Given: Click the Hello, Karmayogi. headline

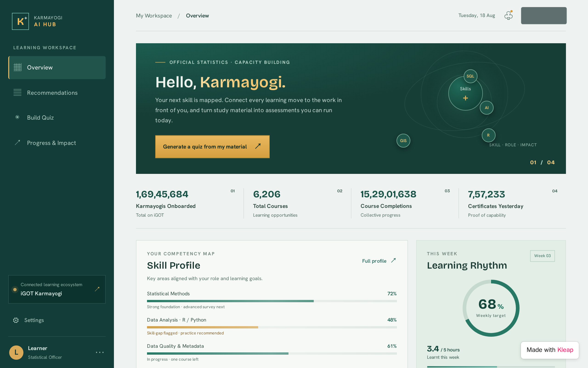Looking at the screenshot, I should [220, 82].
